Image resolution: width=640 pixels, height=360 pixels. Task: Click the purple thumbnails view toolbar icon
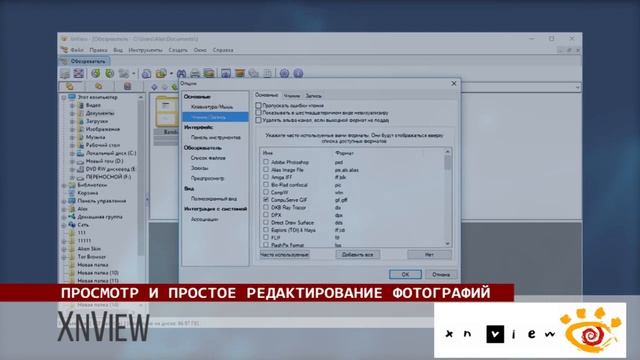tap(79, 73)
